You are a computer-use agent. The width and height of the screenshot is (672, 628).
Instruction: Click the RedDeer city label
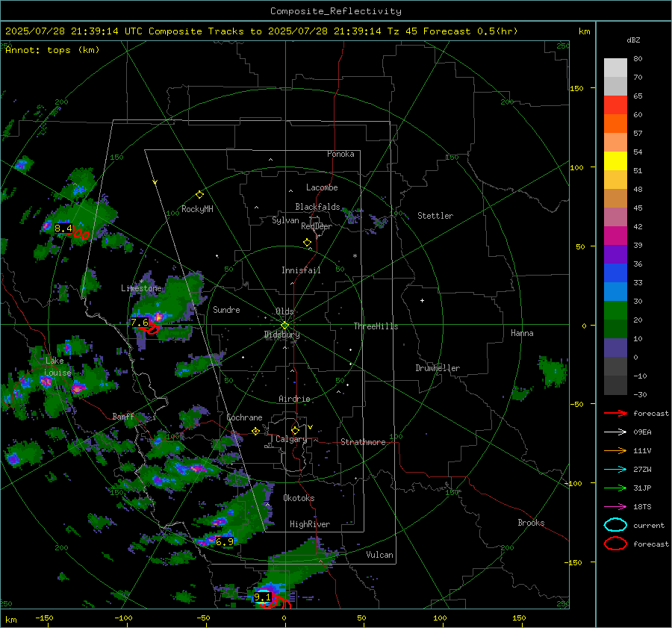click(x=317, y=226)
